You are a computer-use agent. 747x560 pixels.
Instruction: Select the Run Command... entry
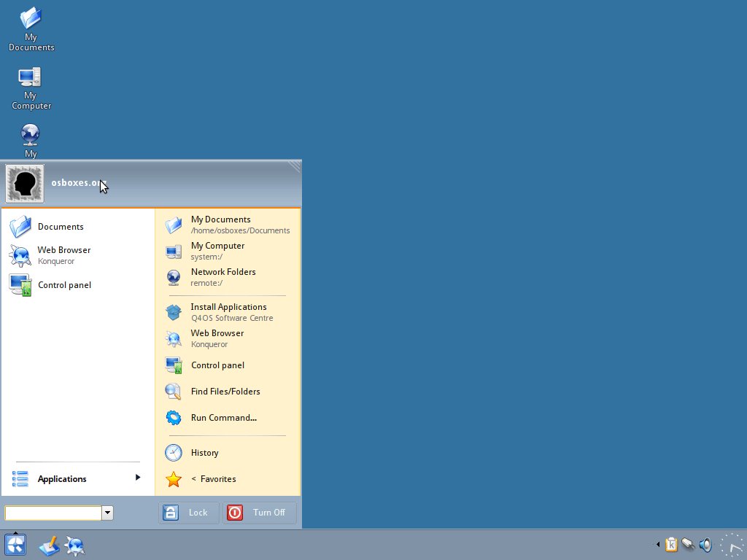(228, 418)
